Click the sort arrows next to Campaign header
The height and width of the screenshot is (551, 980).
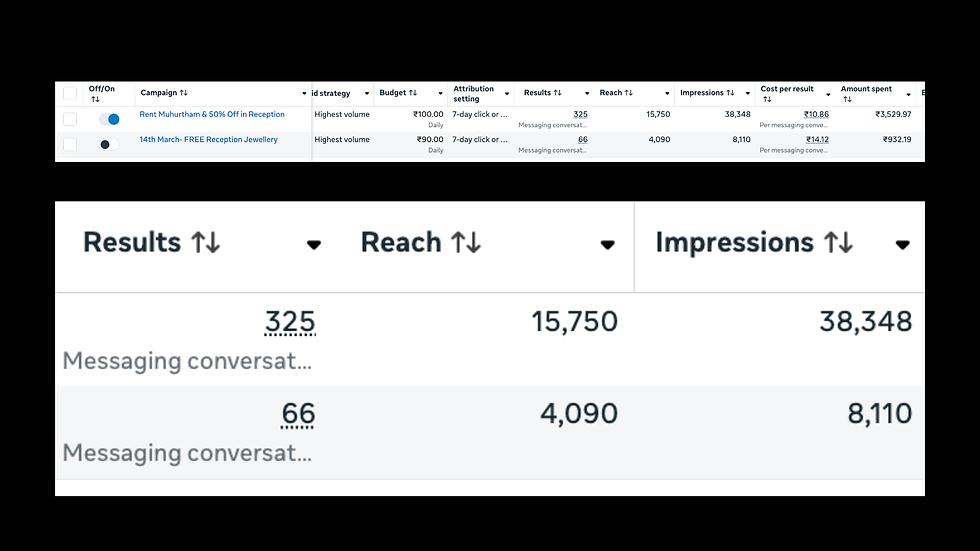click(183, 93)
